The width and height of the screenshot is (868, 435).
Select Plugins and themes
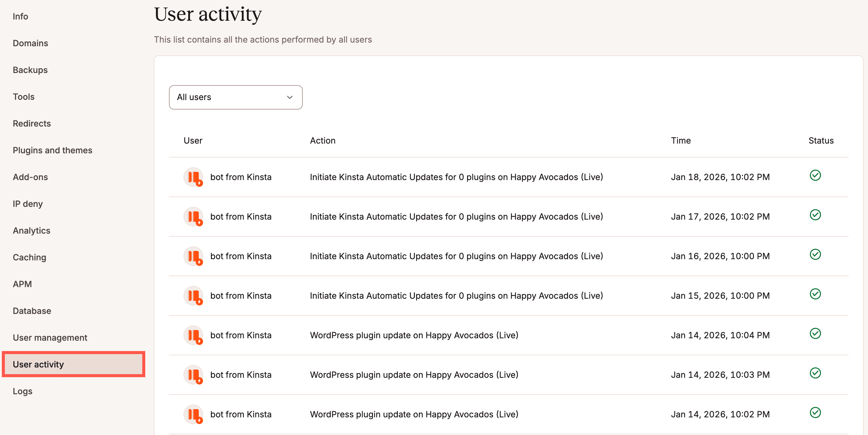[x=53, y=150]
